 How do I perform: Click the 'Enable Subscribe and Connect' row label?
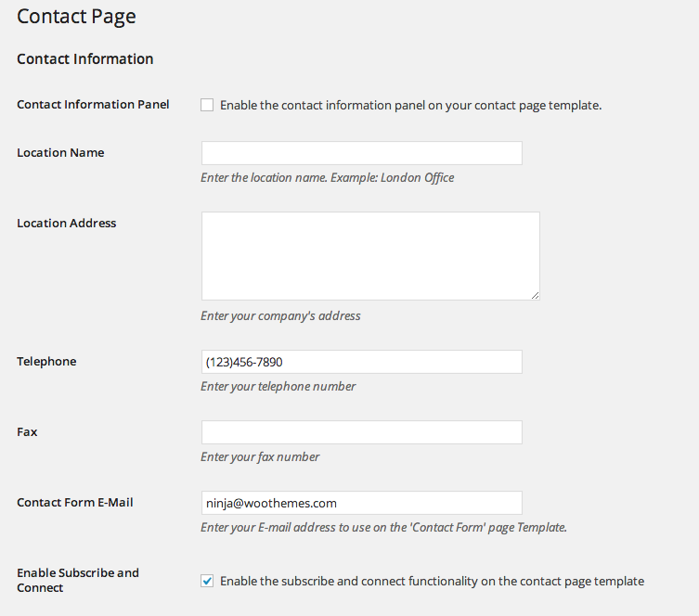[x=78, y=580]
